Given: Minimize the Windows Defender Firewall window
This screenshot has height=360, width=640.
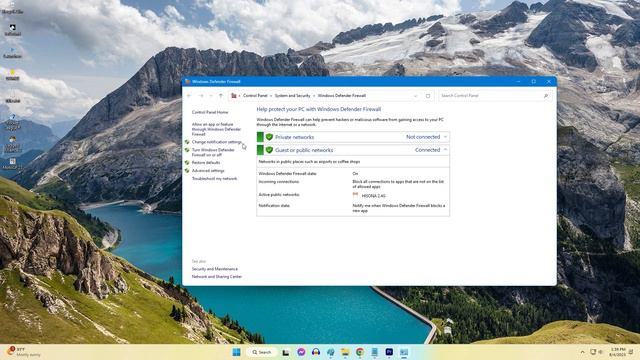Looking at the screenshot, I should coord(518,82).
